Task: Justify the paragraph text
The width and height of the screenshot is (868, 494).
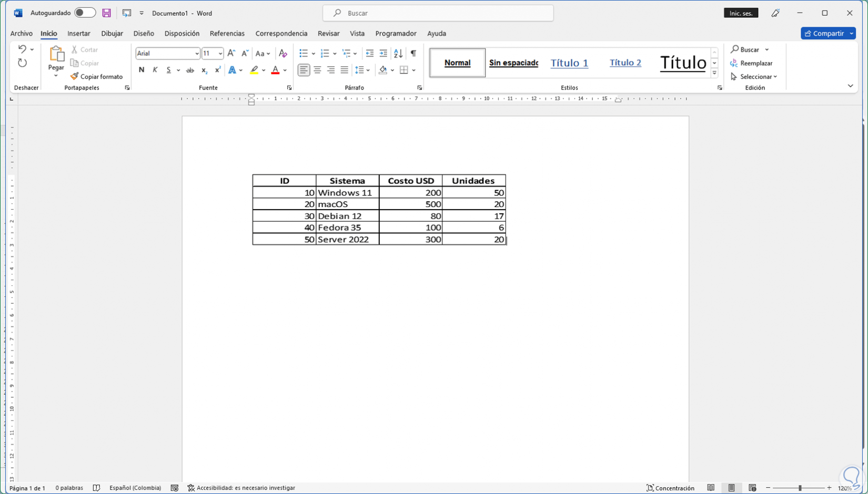Action: click(x=345, y=70)
